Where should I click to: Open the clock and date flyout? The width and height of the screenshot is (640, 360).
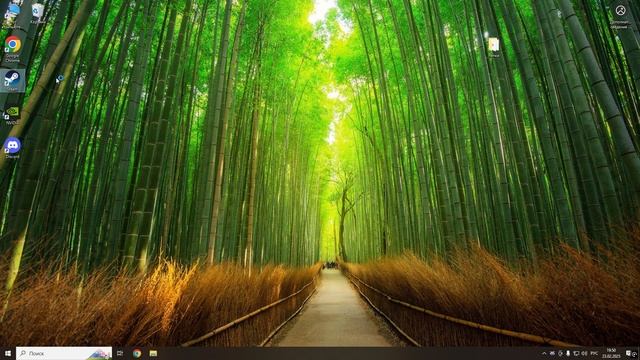(x=611, y=353)
